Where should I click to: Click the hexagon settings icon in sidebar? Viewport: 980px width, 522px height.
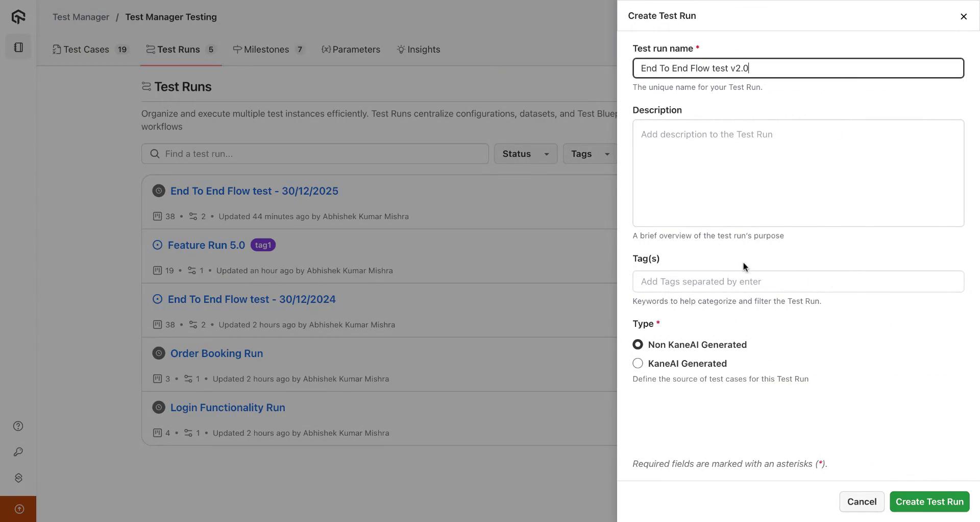point(18,478)
